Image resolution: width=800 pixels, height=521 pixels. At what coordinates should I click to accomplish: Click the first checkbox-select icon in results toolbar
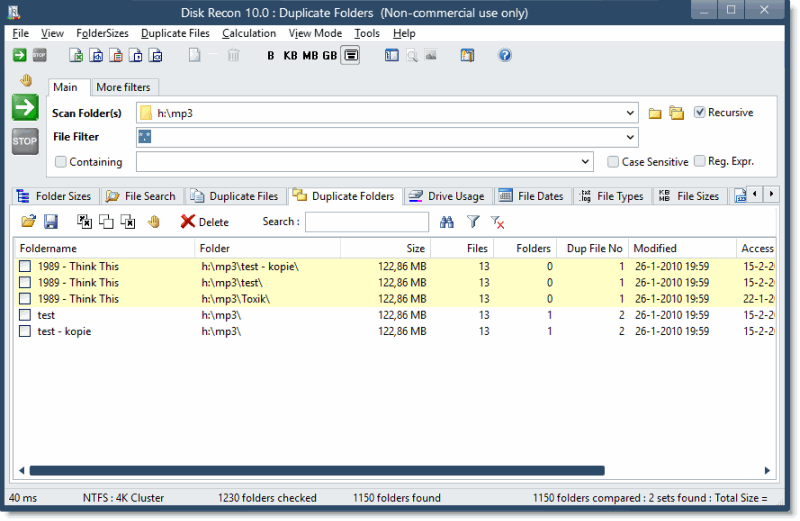(x=84, y=221)
